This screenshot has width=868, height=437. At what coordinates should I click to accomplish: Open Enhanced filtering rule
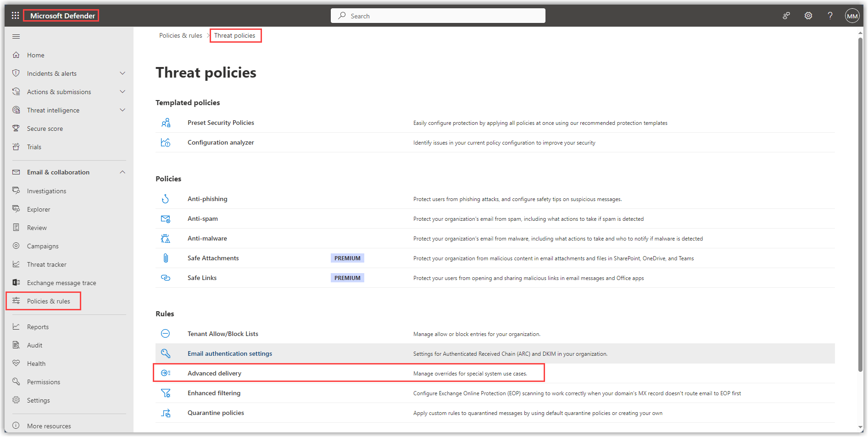point(214,393)
